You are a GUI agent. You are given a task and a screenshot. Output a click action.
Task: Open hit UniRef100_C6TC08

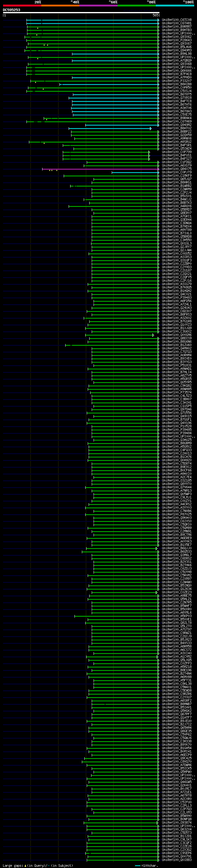[x=177, y=20]
